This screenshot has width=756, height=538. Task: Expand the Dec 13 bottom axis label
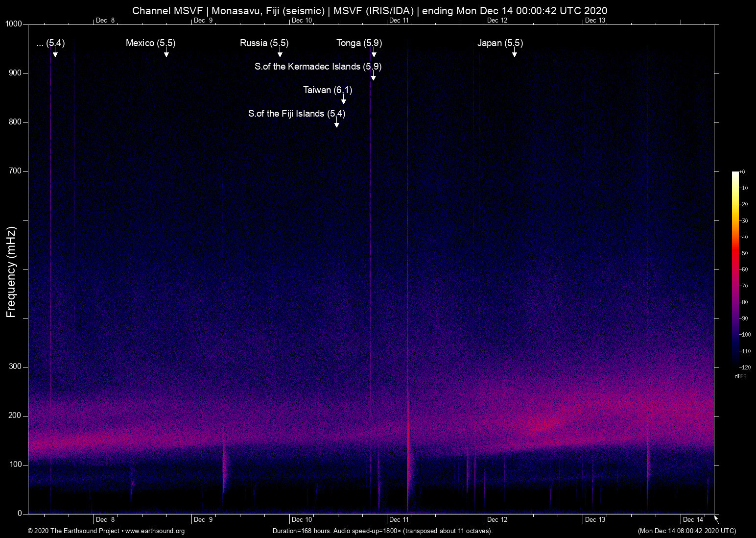click(595, 519)
